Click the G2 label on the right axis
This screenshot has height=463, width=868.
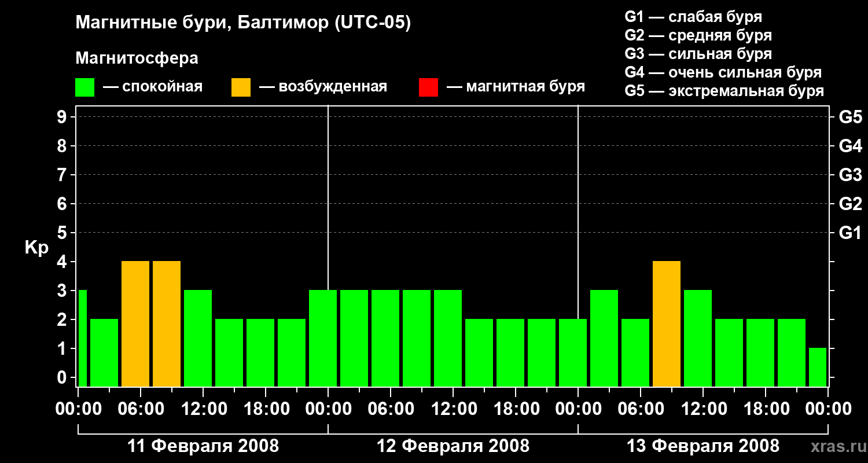pyautogui.click(x=850, y=204)
